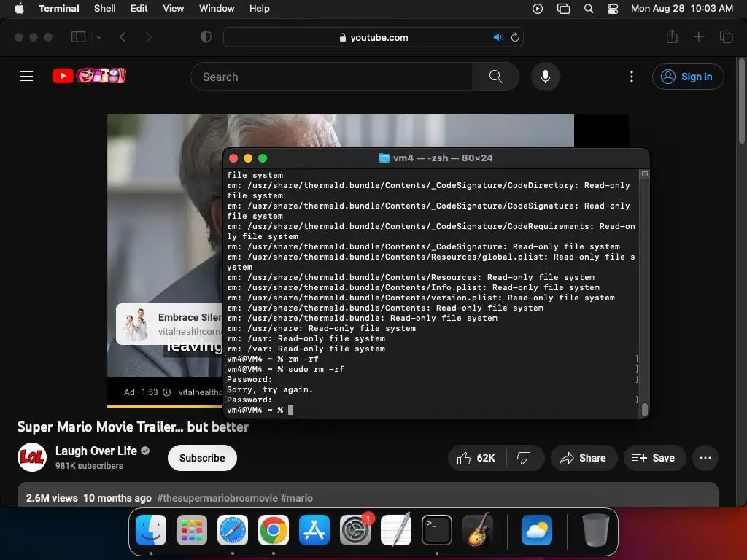747x560 pixels.
Task: Mute tab audio in address bar
Action: coord(498,37)
